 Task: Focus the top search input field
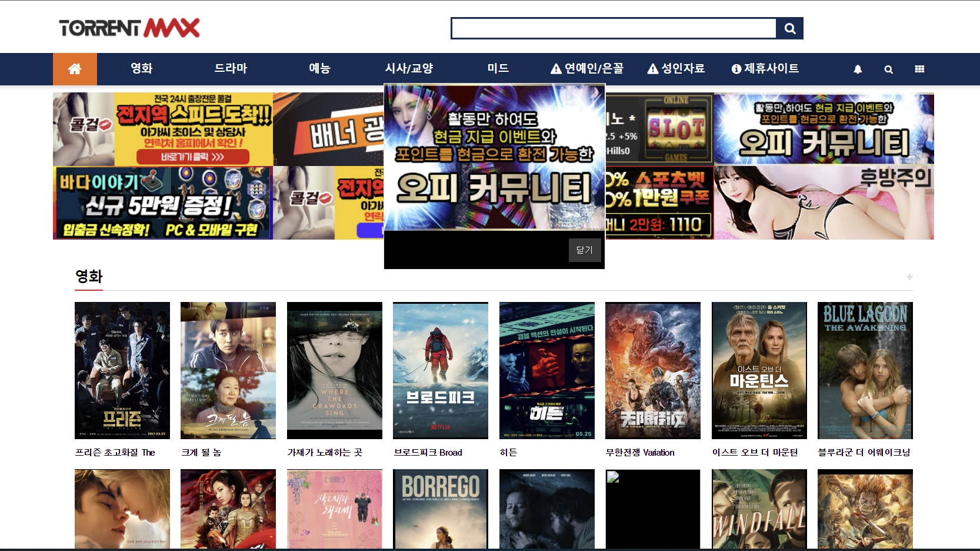[614, 28]
